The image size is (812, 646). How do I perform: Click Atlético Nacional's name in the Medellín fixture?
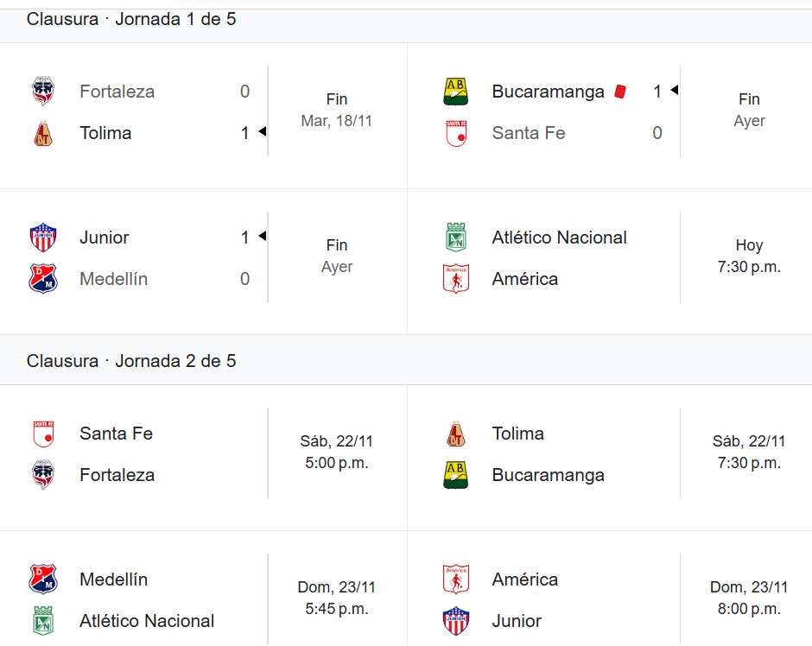tap(147, 620)
